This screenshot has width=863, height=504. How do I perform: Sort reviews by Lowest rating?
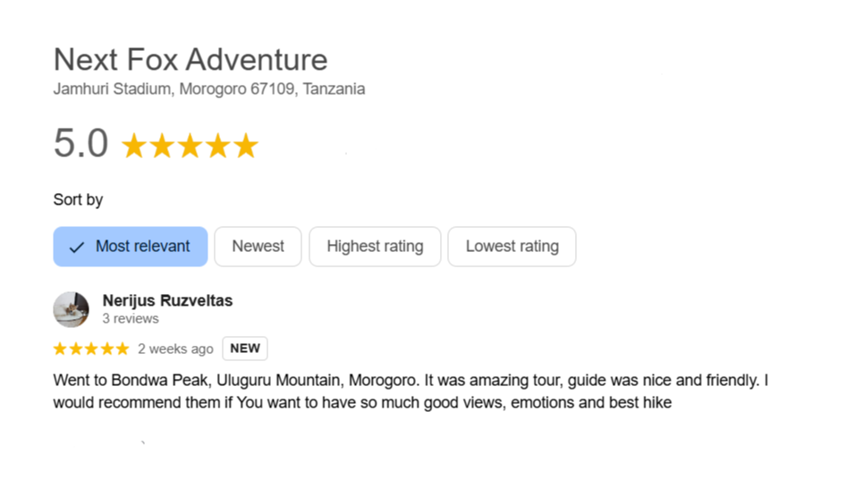click(x=512, y=247)
